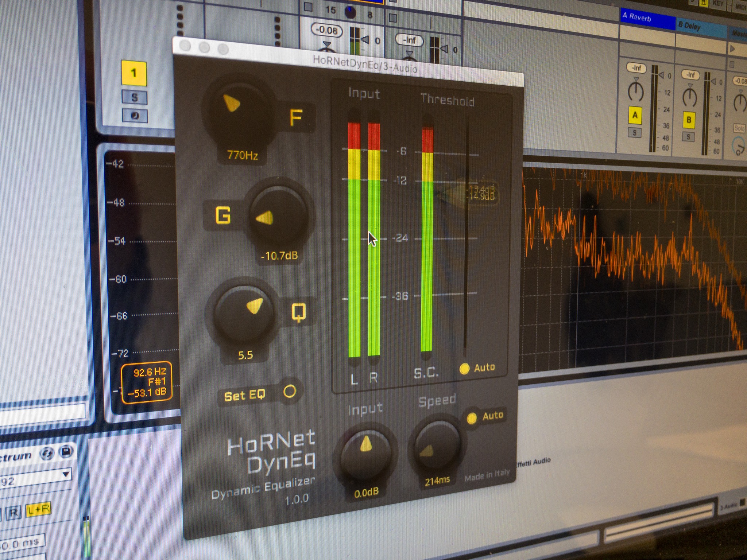Click the 770Hz frequency value field
Image resolution: width=747 pixels, height=560 pixels.
[243, 156]
